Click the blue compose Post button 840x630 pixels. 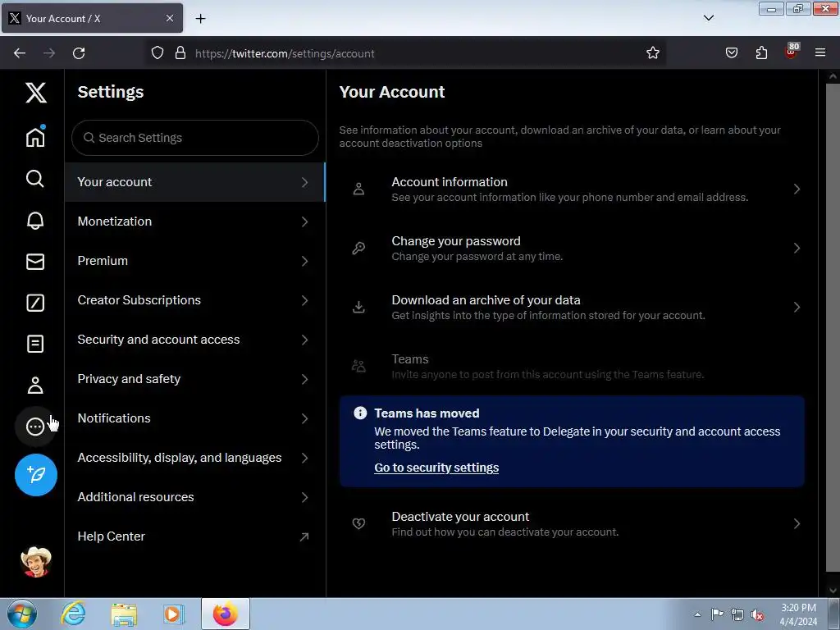click(x=36, y=475)
